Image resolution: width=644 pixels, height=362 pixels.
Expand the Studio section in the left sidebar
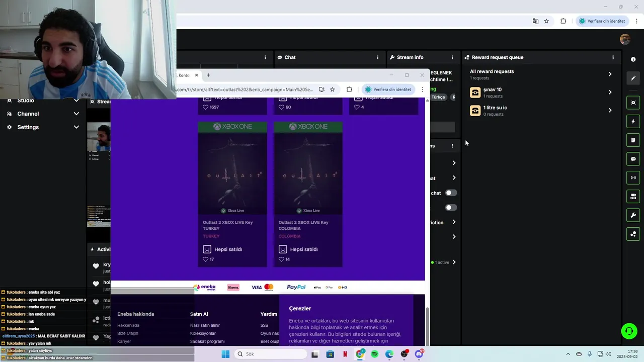click(76, 101)
